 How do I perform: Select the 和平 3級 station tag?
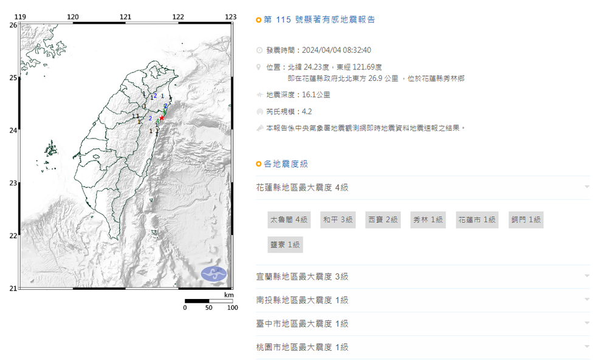pyautogui.click(x=338, y=220)
